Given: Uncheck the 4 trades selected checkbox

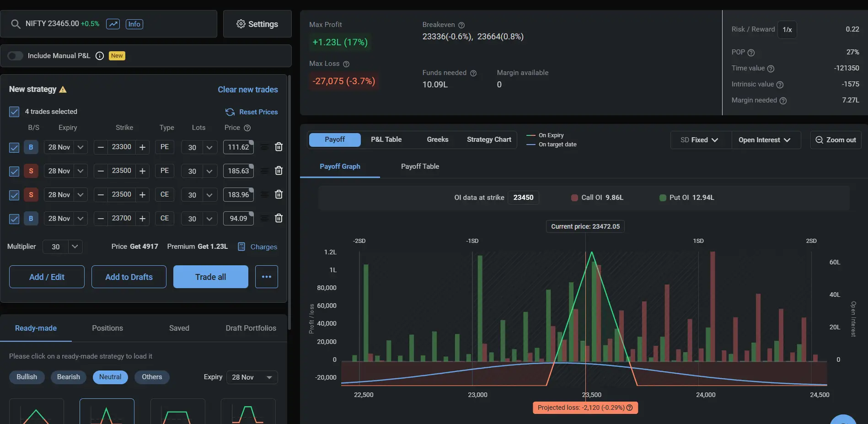Looking at the screenshot, I should click(14, 112).
